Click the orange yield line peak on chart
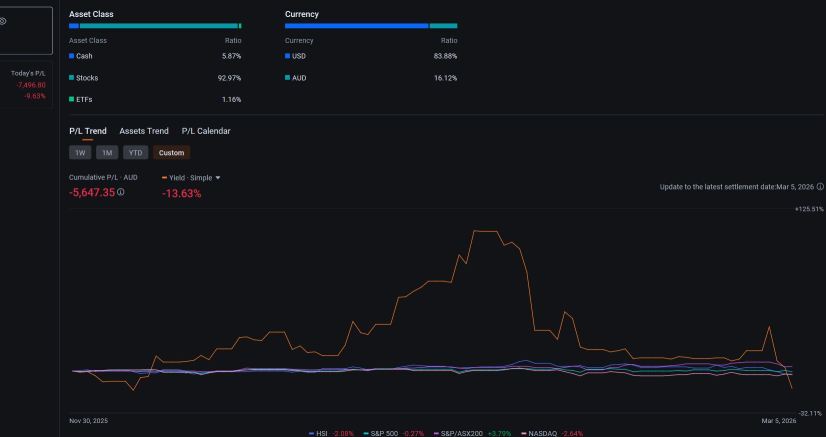 (486, 231)
